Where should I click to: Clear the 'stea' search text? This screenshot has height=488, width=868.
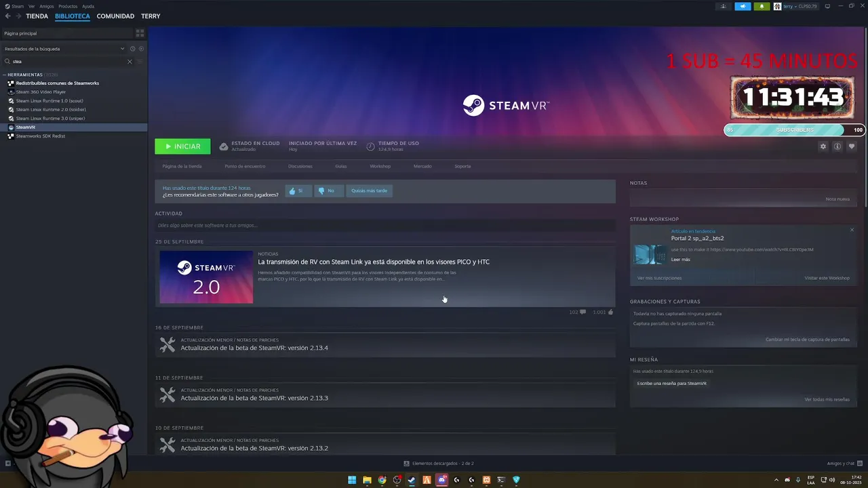pos(130,62)
